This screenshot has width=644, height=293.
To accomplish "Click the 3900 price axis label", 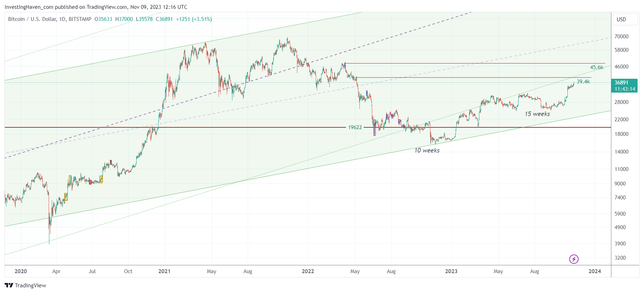I will click(620, 244).
